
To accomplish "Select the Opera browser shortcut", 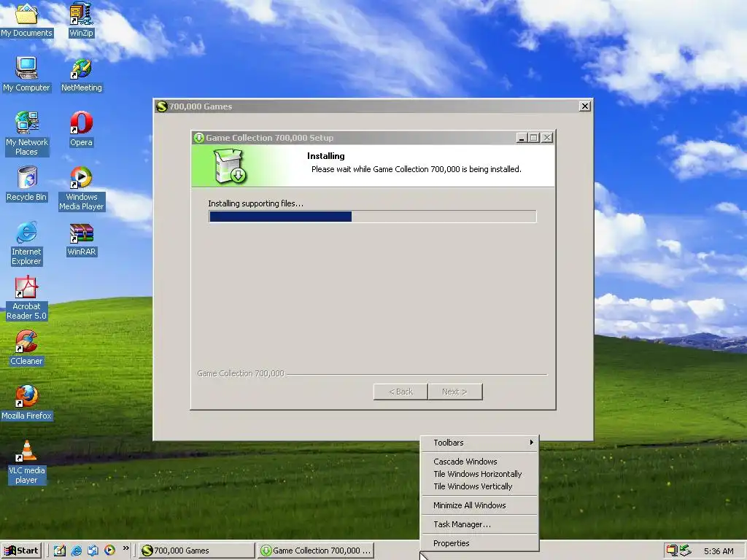I will [81, 128].
